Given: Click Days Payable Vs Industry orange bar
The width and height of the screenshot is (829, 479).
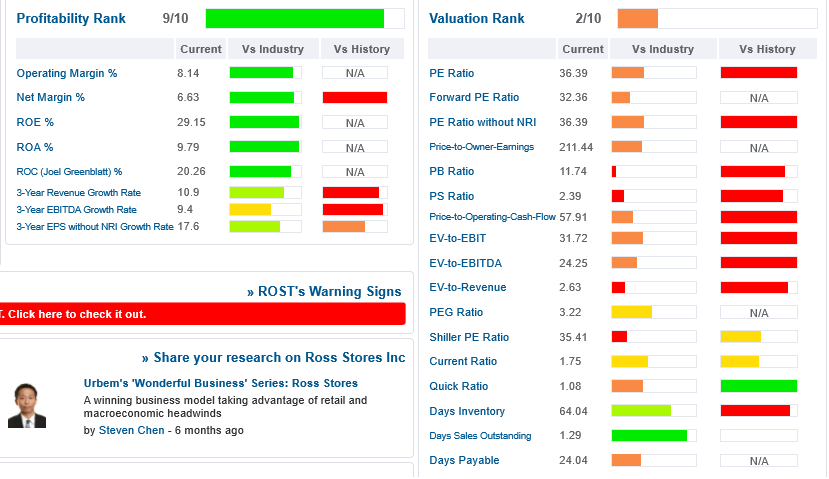Looking at the screenshot, I should tap(627, 460).
